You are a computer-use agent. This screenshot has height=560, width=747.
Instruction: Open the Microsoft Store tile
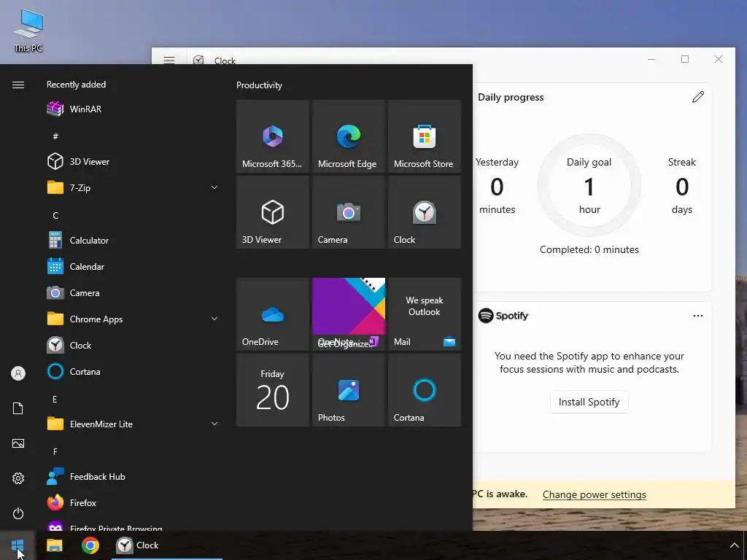point(424,136)
